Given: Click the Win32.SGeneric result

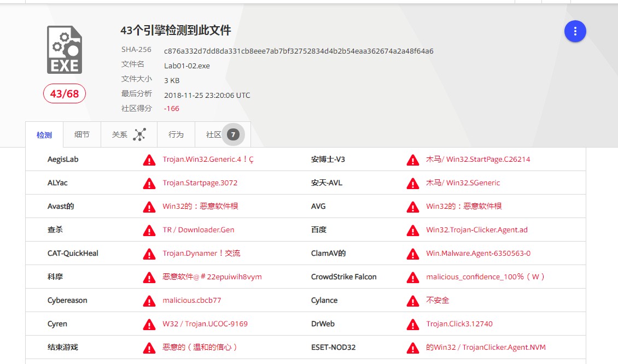Looking at the screenshot, I should [x=463, y=183].
